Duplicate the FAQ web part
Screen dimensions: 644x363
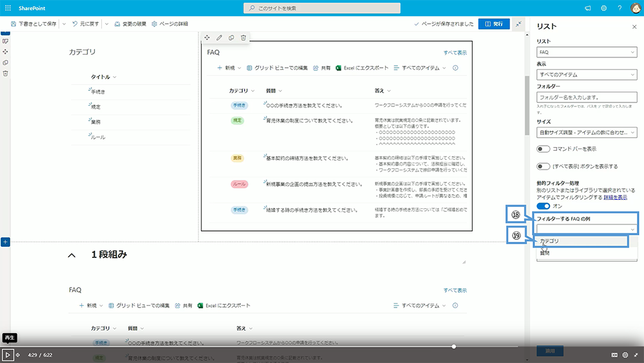(x=231, y=38)
